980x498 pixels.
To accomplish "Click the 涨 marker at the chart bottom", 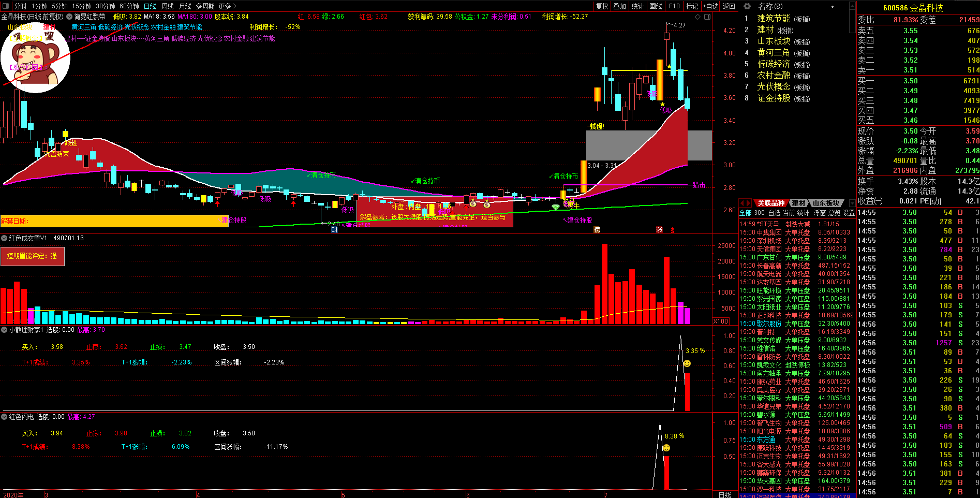I will coord(659,229).
